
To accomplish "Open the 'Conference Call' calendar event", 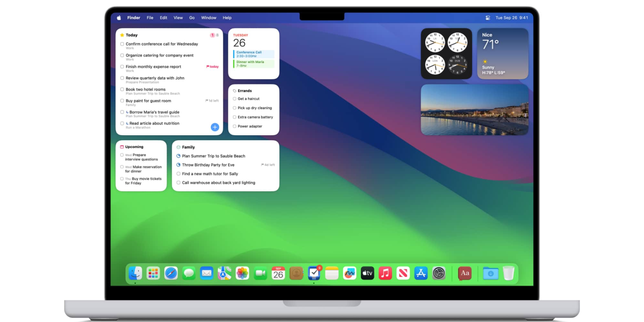I will click(254, 54).
